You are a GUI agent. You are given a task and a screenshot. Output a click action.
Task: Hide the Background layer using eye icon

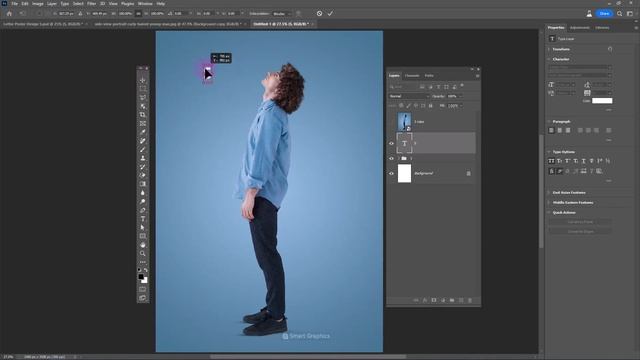(391, 173)
